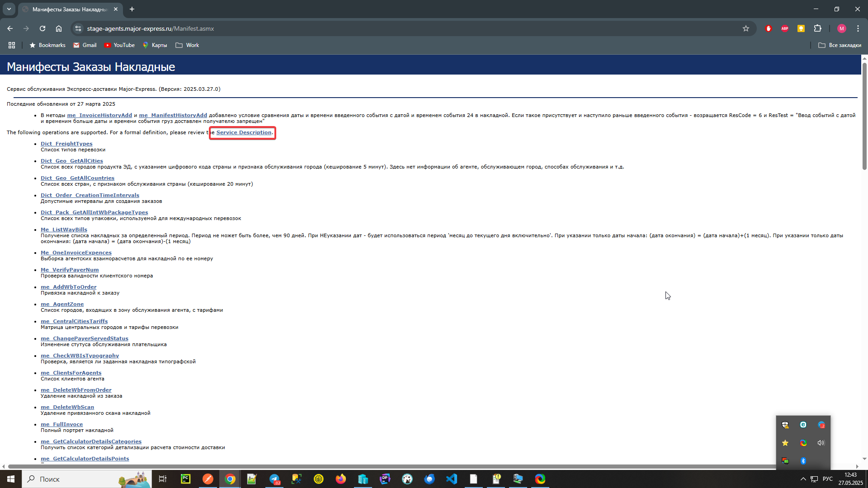The width and height of the screenshot is (868, 488).
Task: Close the Манифесты Заказы Накладные tab
Action: tap(116, 9)
